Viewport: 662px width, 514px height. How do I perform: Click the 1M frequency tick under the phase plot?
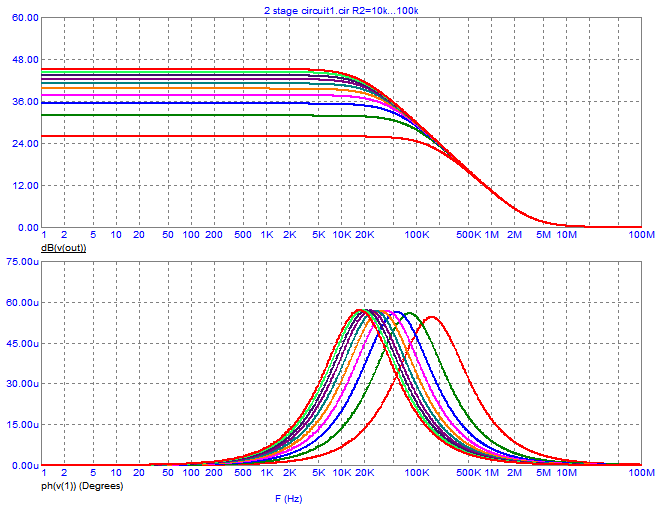(491, 473)
